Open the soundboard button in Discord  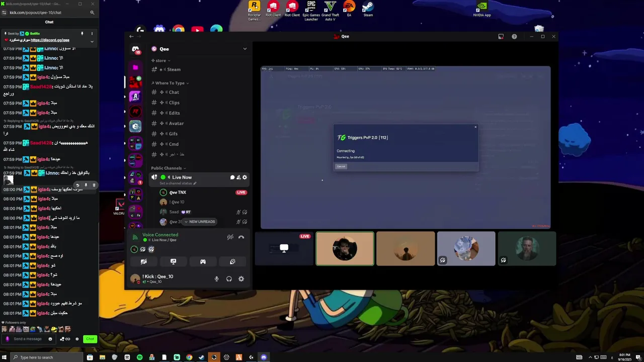coord(232,261)
